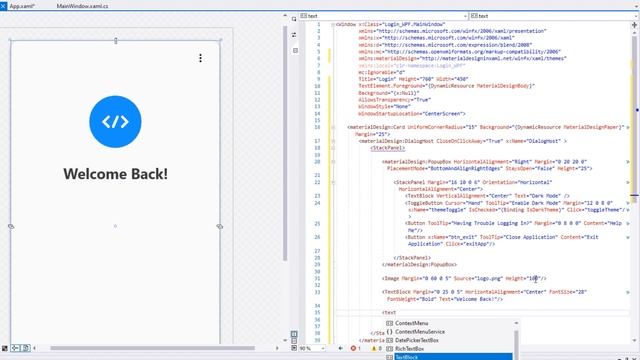Screen dimensions: 640x360
Task: Pick the highlighted TextBlock completion item
Action: (449, 357)
